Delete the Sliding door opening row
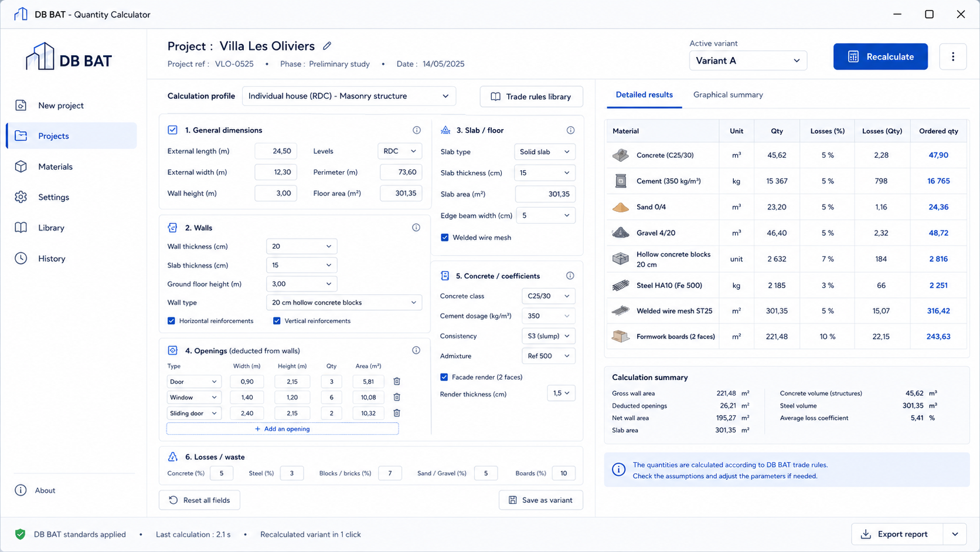 click(397, 413)
